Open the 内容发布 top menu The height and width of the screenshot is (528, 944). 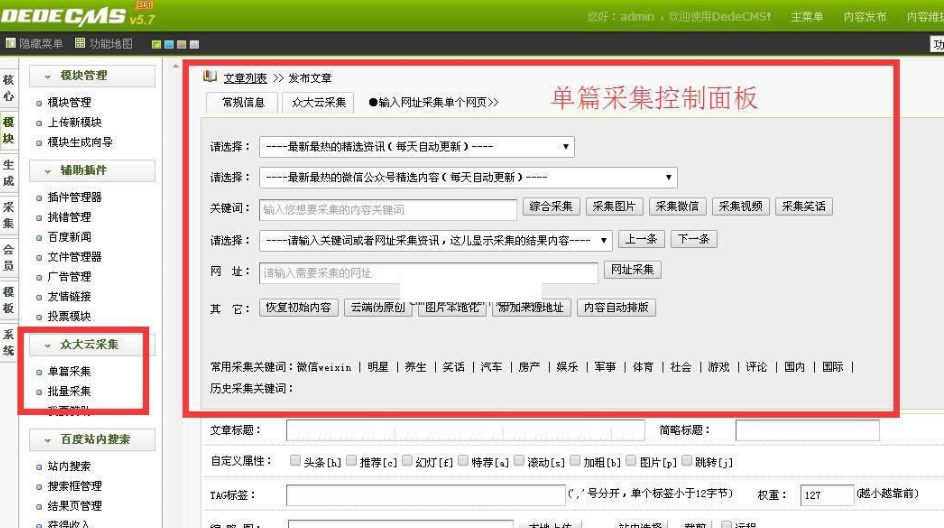click(x=865, y=17)
